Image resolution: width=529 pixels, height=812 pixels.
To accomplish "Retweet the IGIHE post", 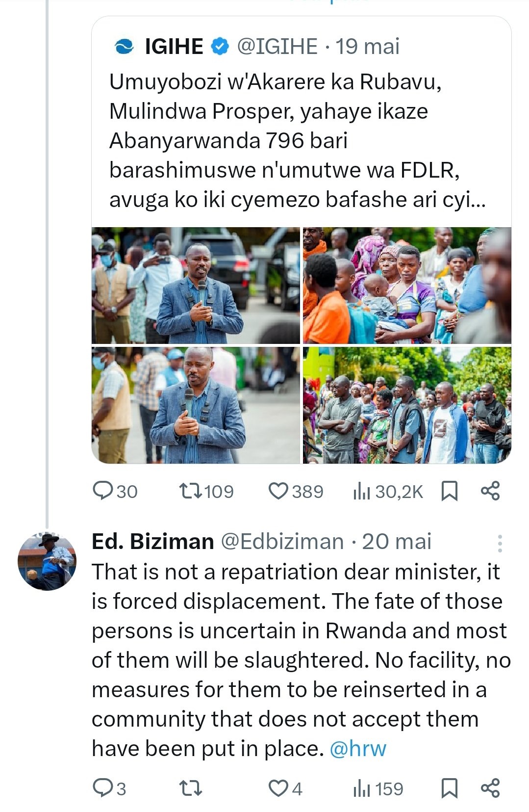I will tap(190, 491).
